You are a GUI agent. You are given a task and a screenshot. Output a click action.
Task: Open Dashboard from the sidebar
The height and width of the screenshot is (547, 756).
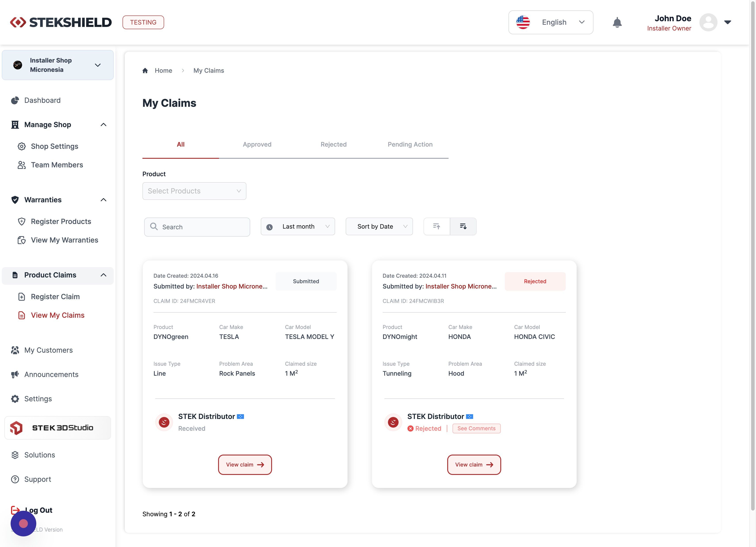click(42, 100)
